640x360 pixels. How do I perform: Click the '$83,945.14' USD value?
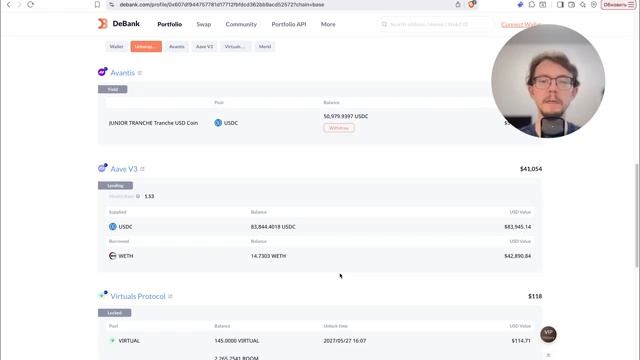tap(518, 227)
